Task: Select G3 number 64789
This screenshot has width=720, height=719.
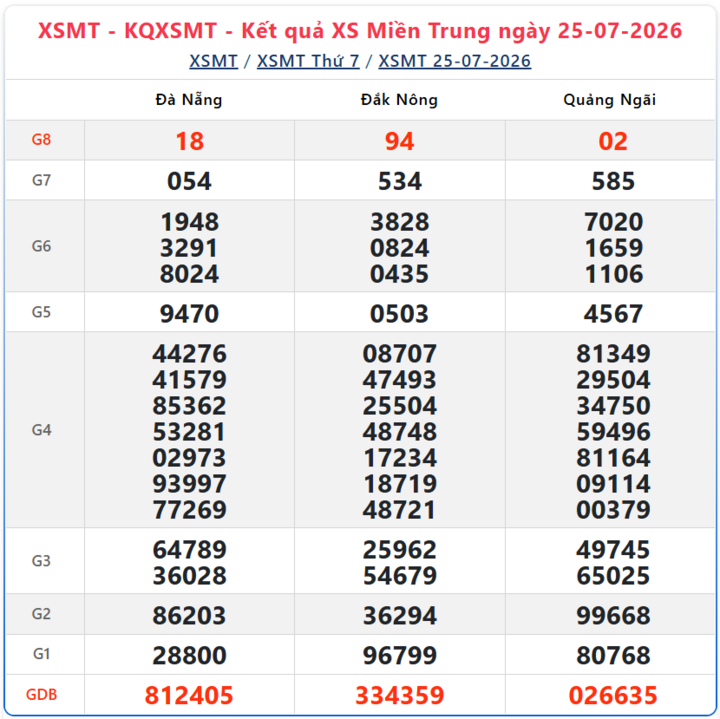Action: click(x=190, y=550)
